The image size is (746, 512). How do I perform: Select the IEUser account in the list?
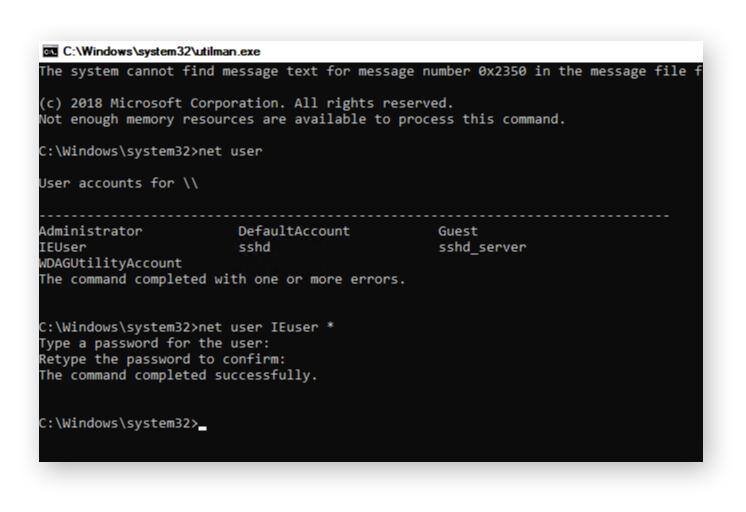coord(62,247)
